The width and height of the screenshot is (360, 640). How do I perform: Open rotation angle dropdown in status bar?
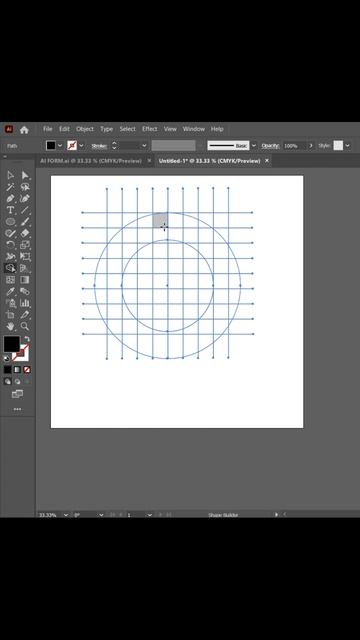[101, 515]
